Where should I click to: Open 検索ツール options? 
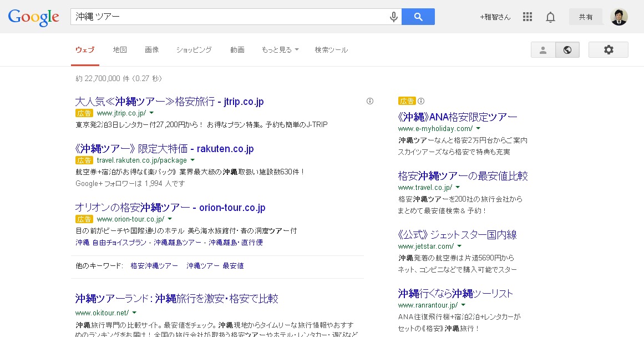tap(332, 50)
